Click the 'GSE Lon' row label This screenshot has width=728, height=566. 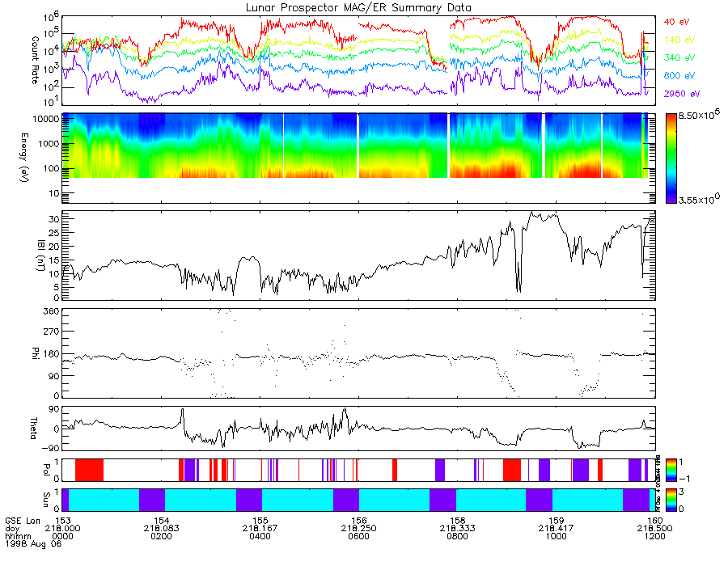(x=23, y=521)
